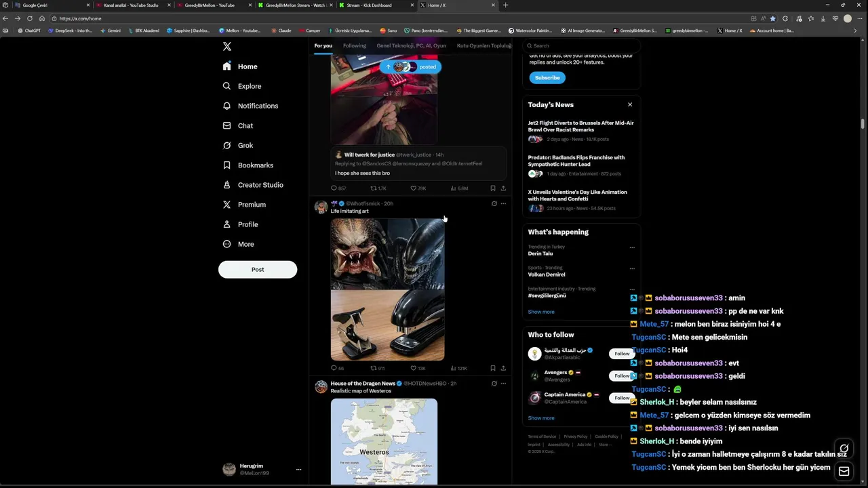Bookmark the Life imitating art post
This screenshot has width=868, height=488.
tap(493, 368)
